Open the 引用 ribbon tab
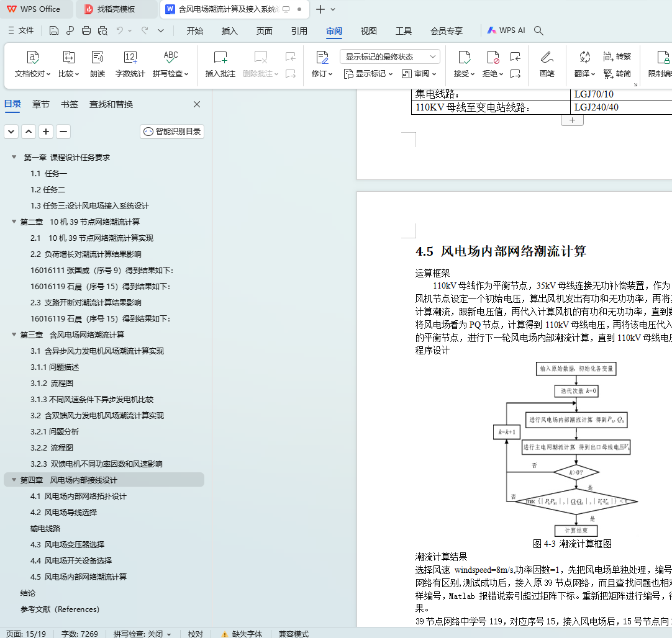The height and width of the screenshot is (638, 672). tap(299, 31)
